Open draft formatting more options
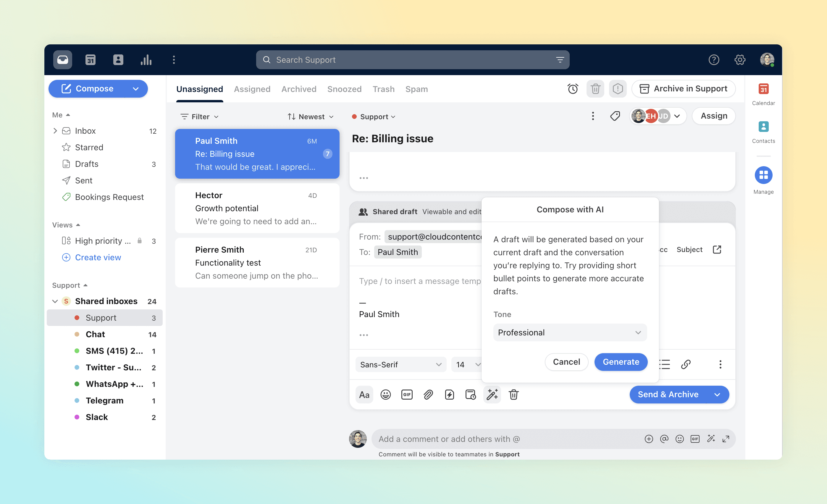This screenshot has width=827, height=504. [x=720, y=364]
